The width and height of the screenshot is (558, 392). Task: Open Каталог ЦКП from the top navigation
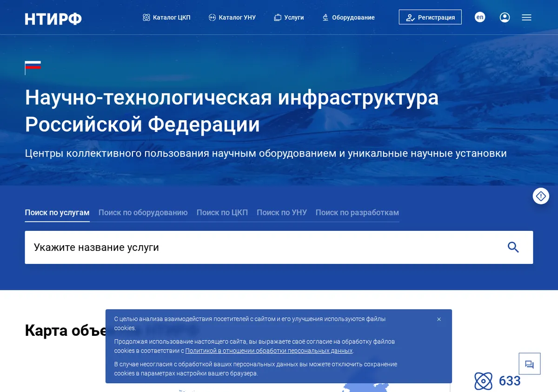tap(166, 17)
